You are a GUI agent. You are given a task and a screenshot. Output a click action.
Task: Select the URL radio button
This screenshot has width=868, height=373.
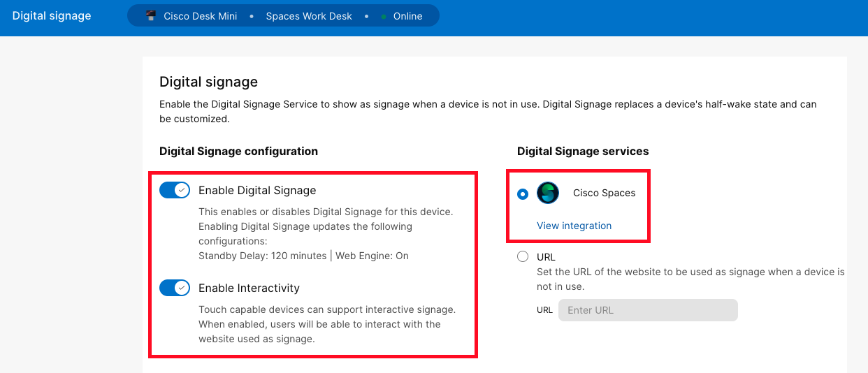[x=523, y=256]
